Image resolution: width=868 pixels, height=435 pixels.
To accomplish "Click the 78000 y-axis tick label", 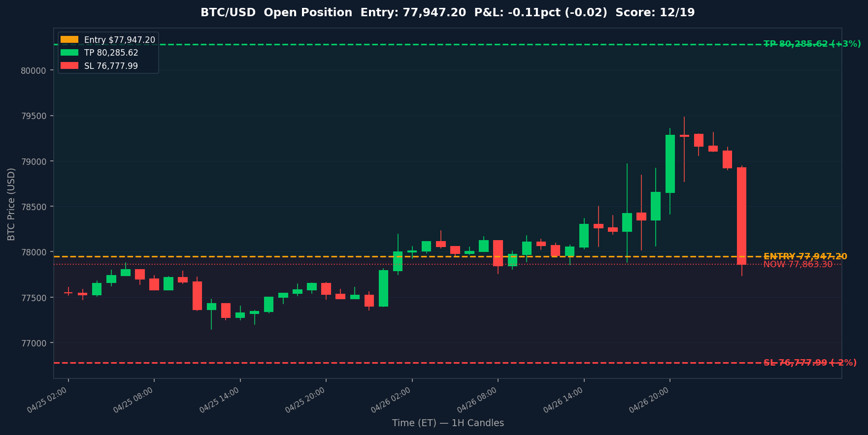I will click(33, 252).
